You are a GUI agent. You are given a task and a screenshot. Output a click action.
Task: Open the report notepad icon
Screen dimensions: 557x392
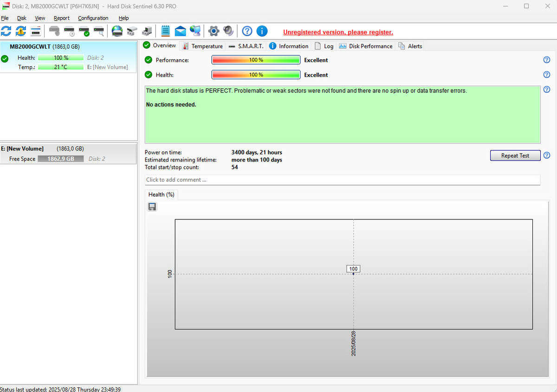[x=165, y=31]
